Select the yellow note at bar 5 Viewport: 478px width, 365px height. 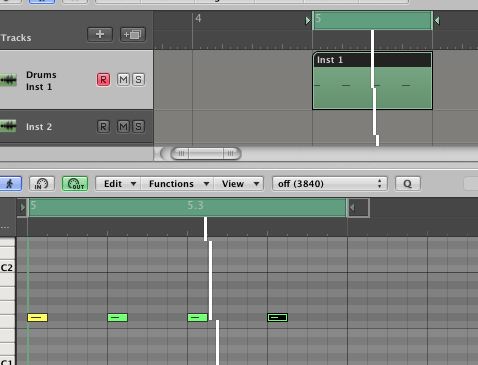click(37, 317)
